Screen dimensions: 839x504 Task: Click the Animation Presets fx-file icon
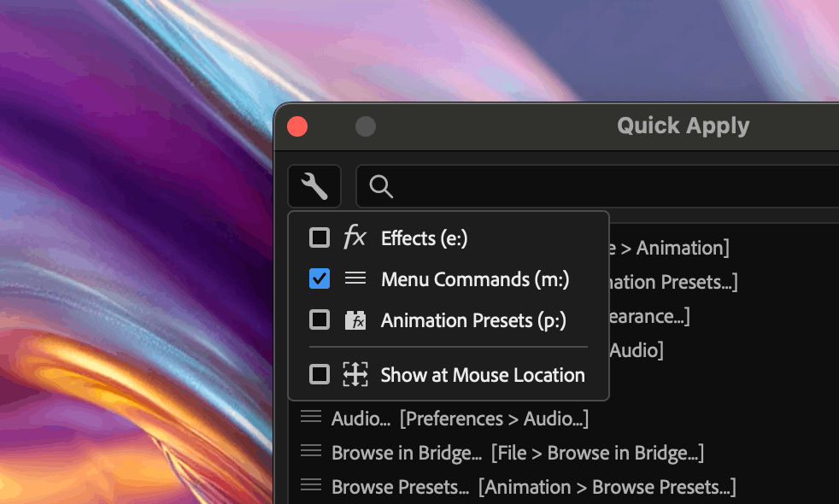coord(355,320)
